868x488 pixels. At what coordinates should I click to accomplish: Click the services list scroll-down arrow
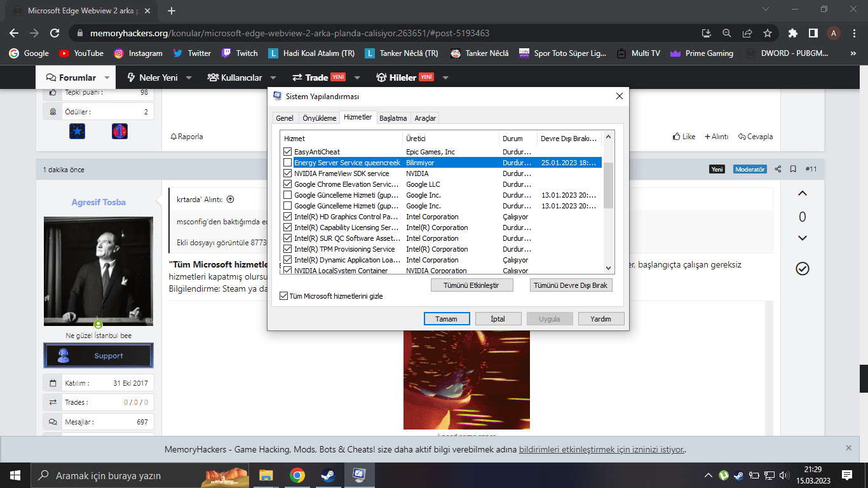pyautogui.click(x=608, y=268)
